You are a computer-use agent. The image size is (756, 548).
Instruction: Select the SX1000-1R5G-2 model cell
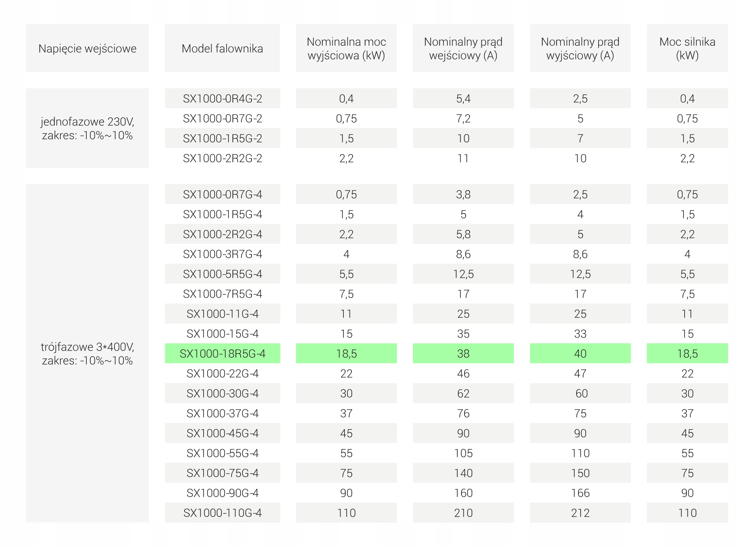coord(222,138)
